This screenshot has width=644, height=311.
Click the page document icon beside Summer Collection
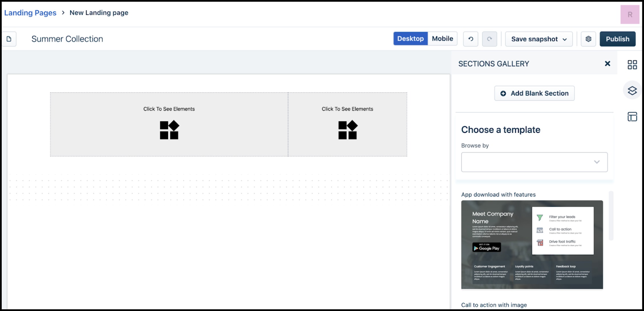9,39
